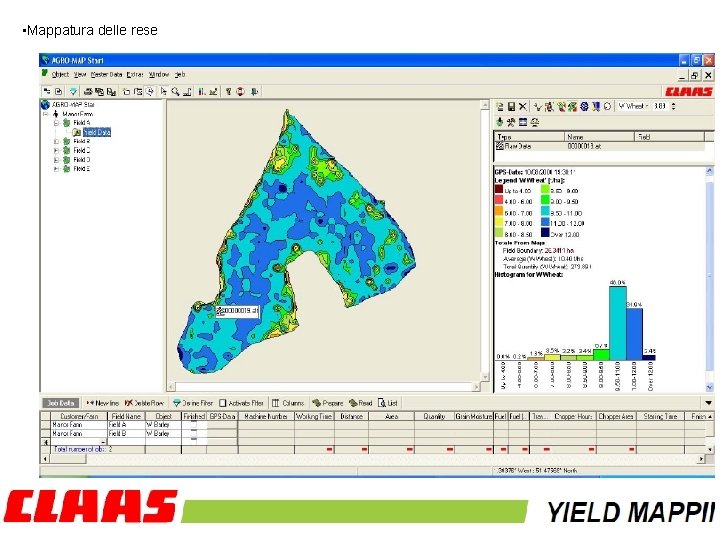
Task: Expand the Field E tree node
Action: (x=56, y=169)
